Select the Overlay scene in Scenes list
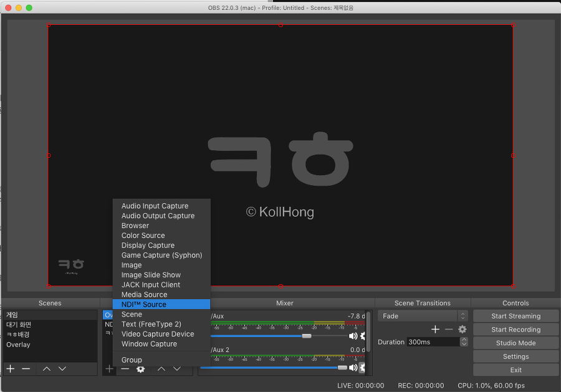Image resolution: width=561 pixels, height=392 pixels. tap(19, 345)
